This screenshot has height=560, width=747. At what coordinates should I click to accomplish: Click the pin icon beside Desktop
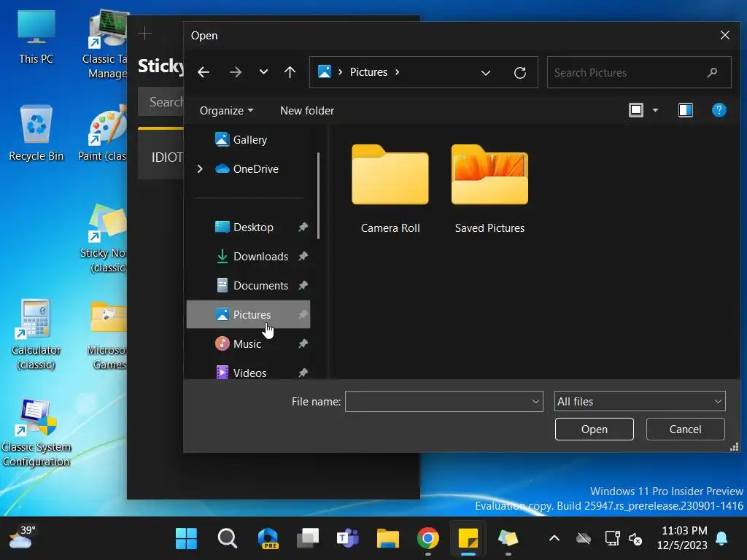coord(303,227)
